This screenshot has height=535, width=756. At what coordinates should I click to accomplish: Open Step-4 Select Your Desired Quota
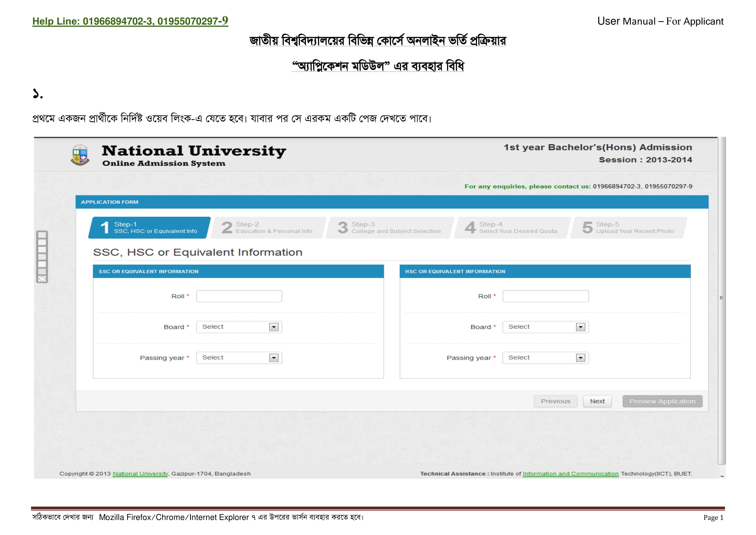click(x=512, y=228)
